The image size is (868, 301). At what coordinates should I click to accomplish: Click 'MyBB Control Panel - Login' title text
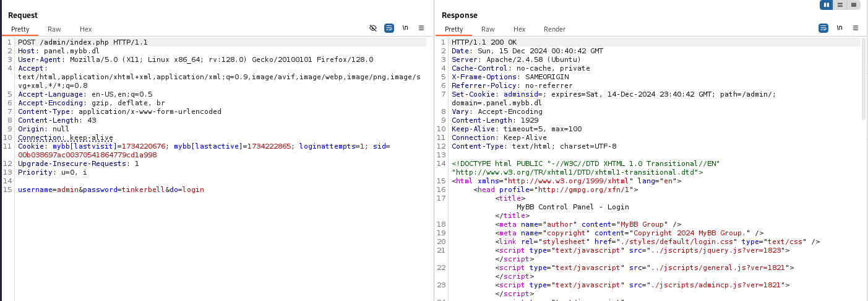(573, 207)
